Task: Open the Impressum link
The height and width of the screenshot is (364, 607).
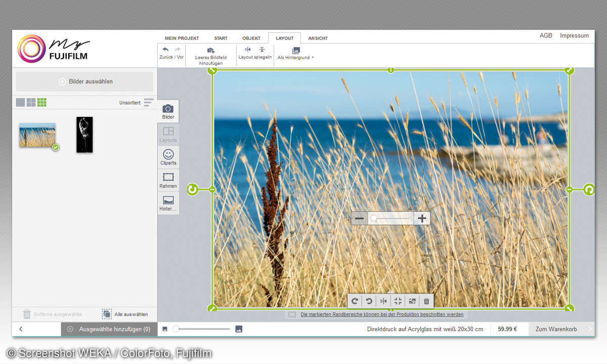Action: pyautogui.click(x=574, y=36)
